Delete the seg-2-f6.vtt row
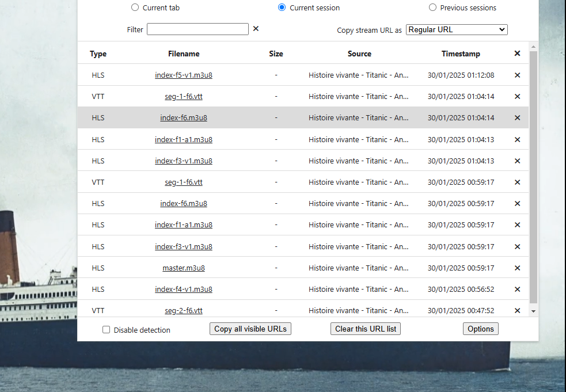Viewport: 566px width, 392px height. pyautogui.click(x=517, y=310)
